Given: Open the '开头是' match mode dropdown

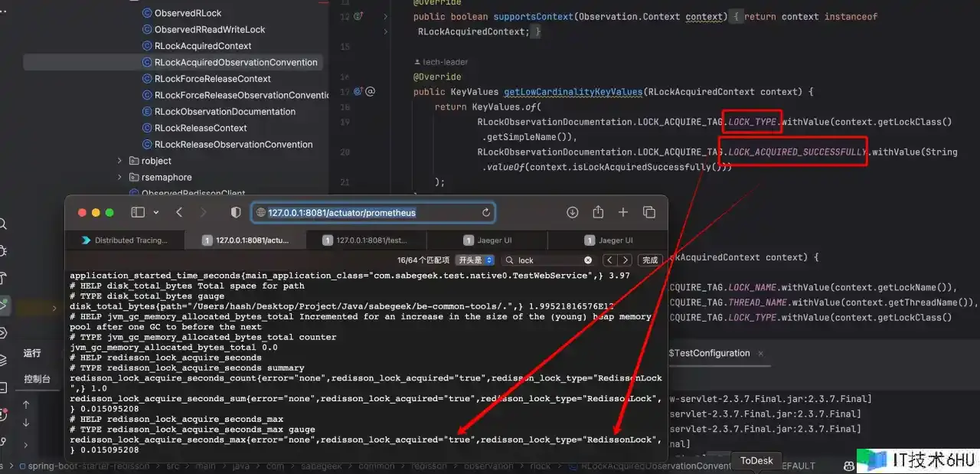Looking at the screenshot, I should [475, 260].
